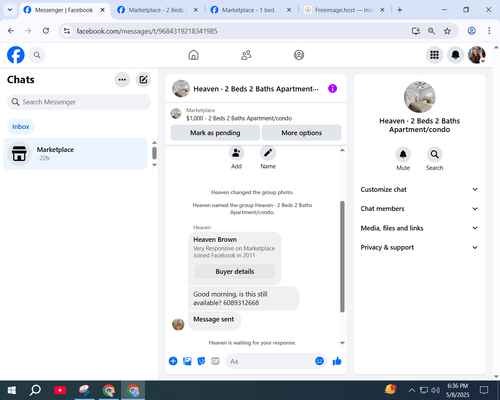Open Facebook home via logo
The height and width of the screenshot is (400, 500).
[x=16, y=55]
